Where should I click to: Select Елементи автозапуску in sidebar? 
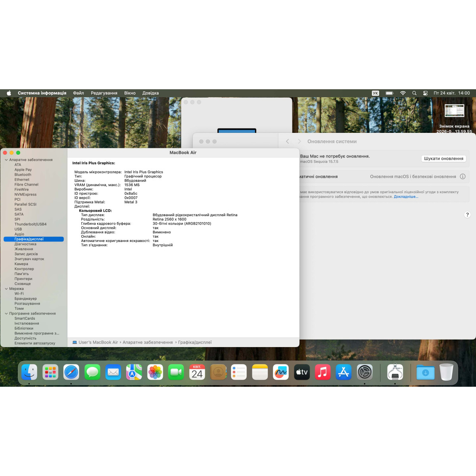(35, 343)
